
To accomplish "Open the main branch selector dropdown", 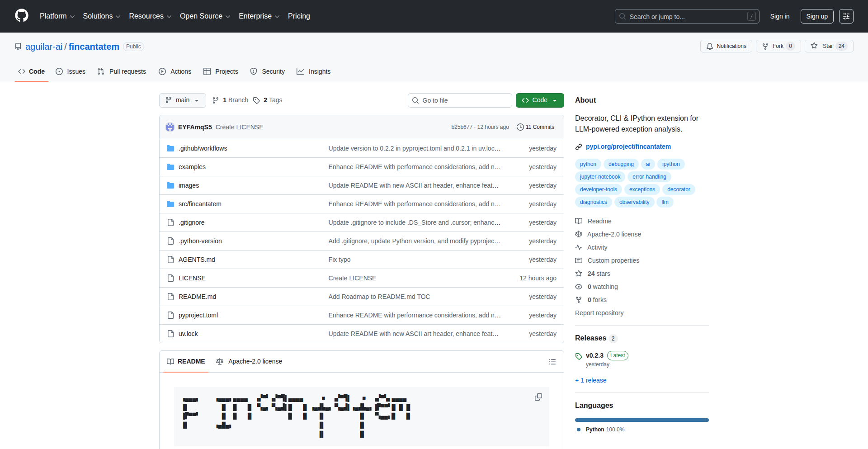I will tap(183, 100).
